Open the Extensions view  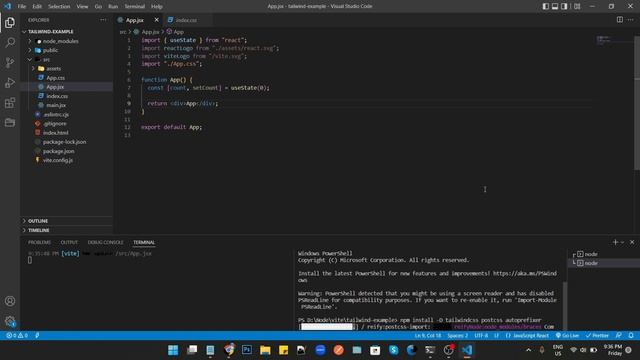(10, 102)
